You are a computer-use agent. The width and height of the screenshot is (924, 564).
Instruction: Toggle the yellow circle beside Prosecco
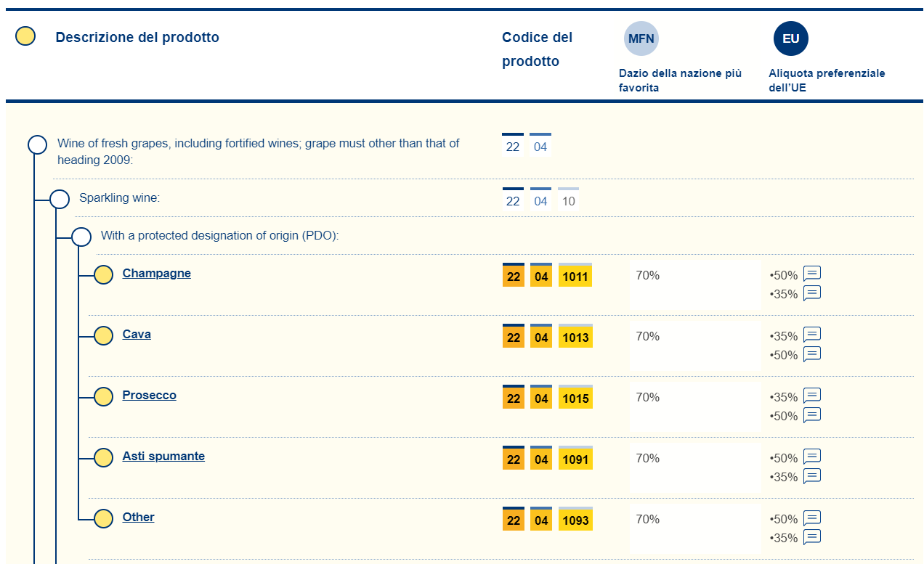104,396
